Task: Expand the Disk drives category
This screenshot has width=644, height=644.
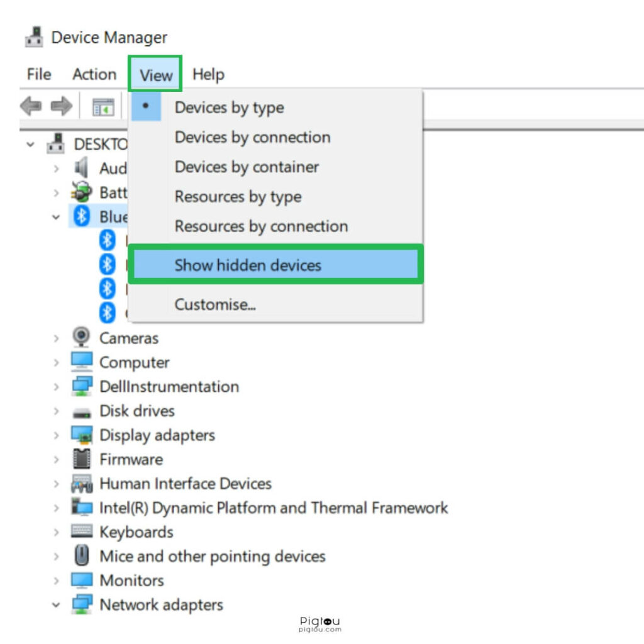Action: pyautogui.click(x=56, y=411)
